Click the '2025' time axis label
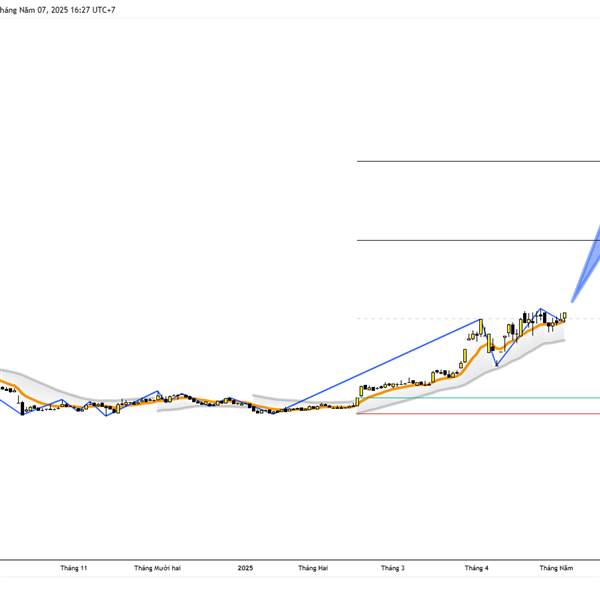This screenshot has height=600, width=600. pyautogui.click(x=245, y=568)
